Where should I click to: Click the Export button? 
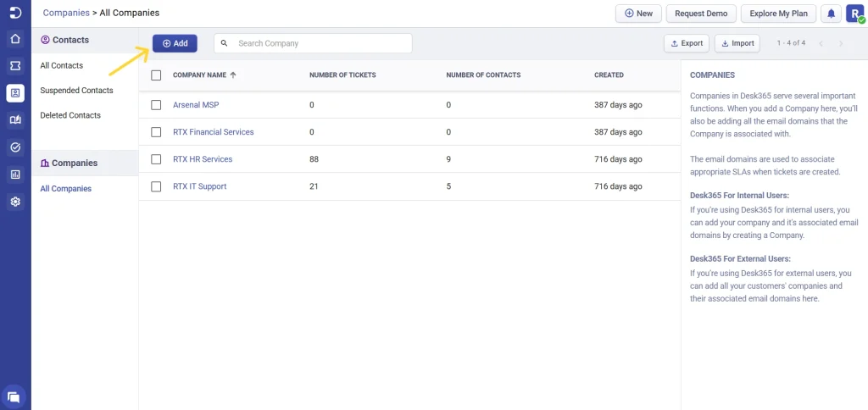[686, 43]
